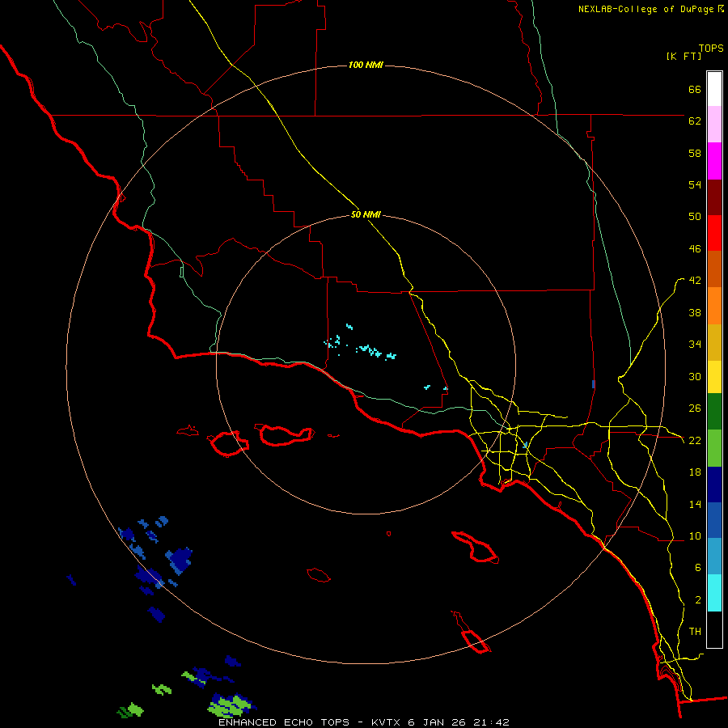Click legend value 18

(695, 472)
